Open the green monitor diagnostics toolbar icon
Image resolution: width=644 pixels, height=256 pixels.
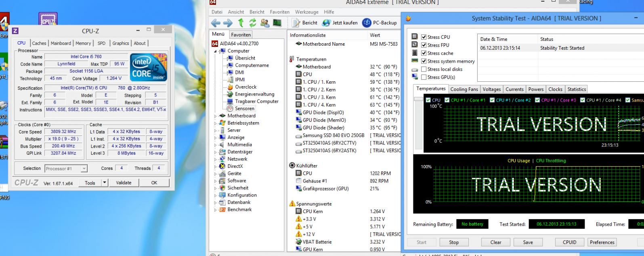pos(277,23)
